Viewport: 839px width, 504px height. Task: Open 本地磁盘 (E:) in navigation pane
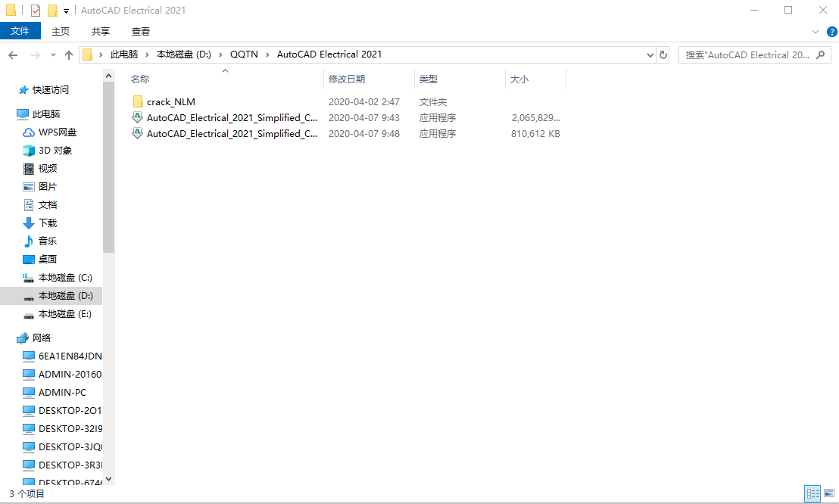point(65,314)
